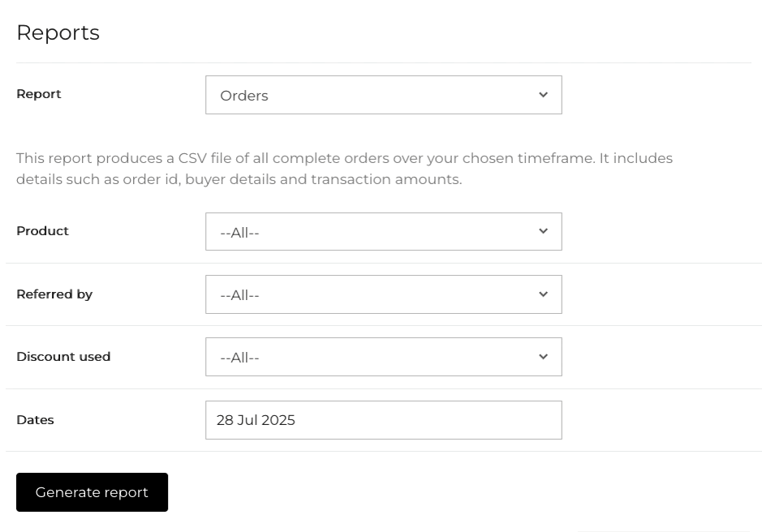Screen dimensions: 762x532
Task: Open the Referred by filter dropdown
Action: [x=383, y=294]
